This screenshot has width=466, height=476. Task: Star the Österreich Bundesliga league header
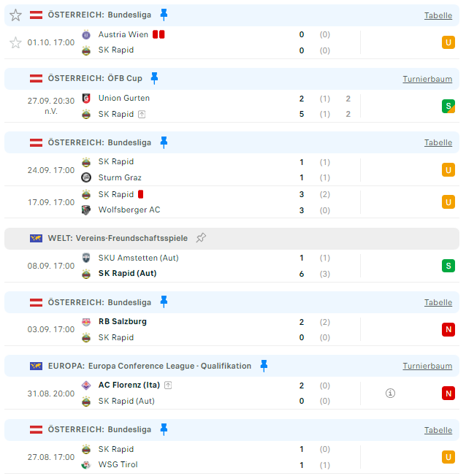15,15
